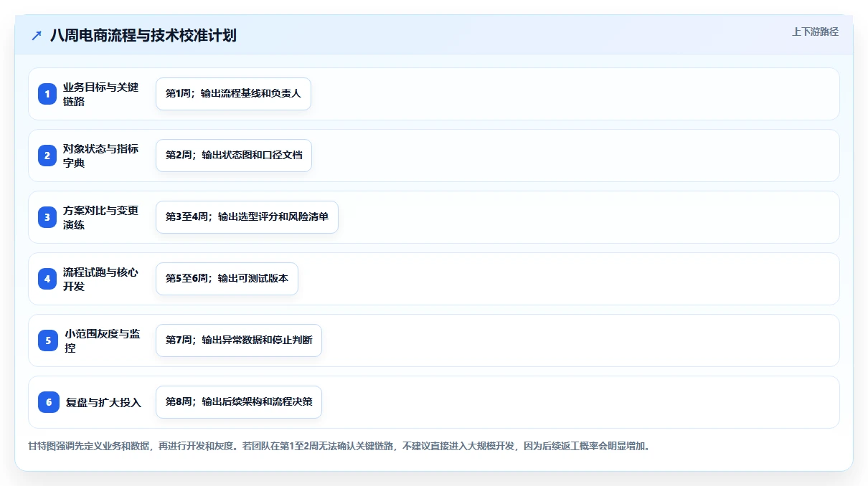
Task: Open the 上下游路径 link in header
Action: pos(815,32)
